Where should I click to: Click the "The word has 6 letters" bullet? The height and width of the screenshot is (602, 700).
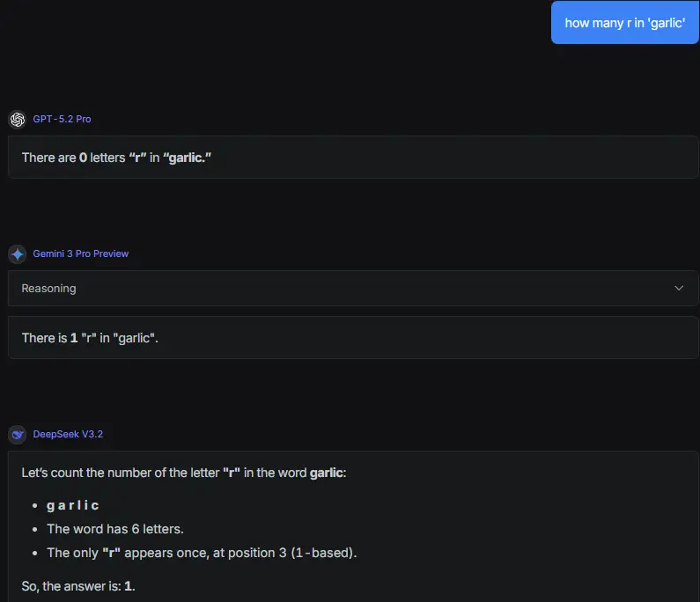[115, 529]
